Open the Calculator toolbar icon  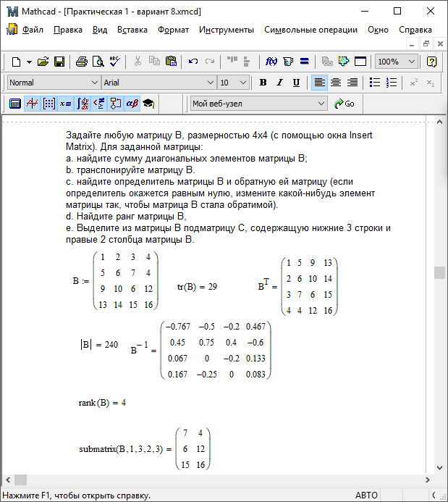[x=15, y=104]
